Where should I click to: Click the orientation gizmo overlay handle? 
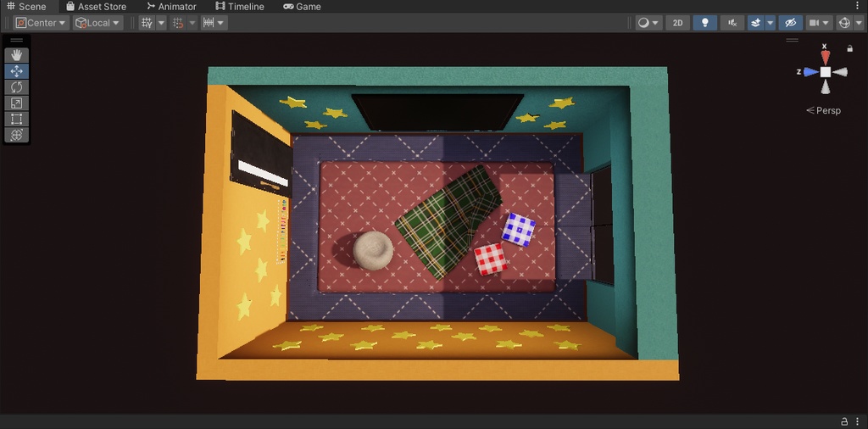click(x=793, y=40)
